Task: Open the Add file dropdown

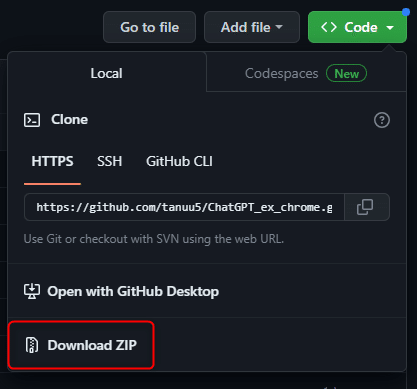Action: point(252,27)
